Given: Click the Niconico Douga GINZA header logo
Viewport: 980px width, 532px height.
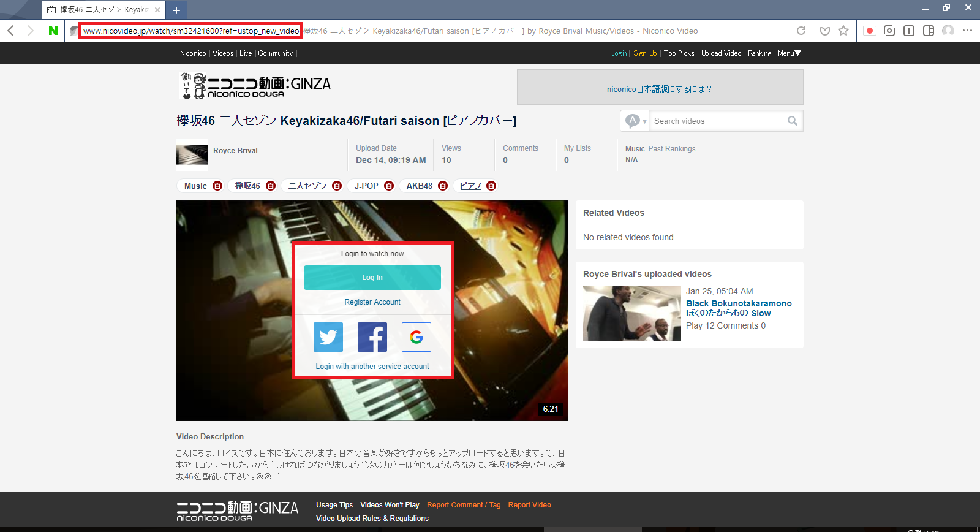Looking at the screenshot, I should click(255, 85).
